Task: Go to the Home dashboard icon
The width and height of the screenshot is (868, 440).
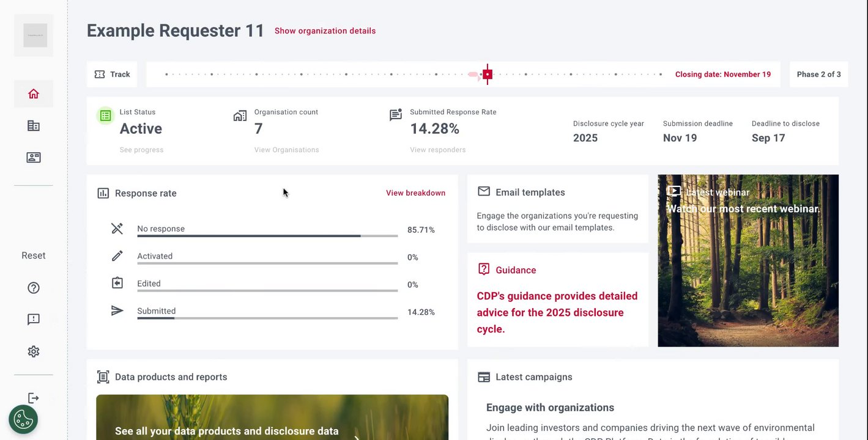Action: (x=34, y=94)
